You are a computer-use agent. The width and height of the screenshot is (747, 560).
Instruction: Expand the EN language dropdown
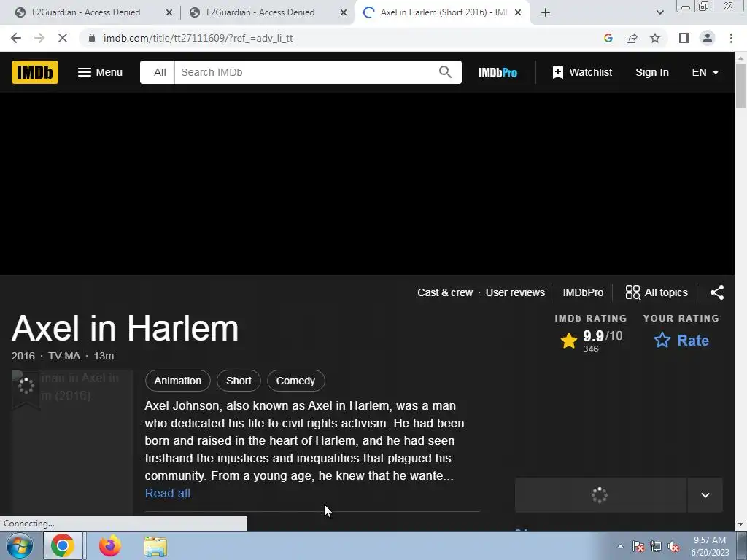click(x=705, y=72)
